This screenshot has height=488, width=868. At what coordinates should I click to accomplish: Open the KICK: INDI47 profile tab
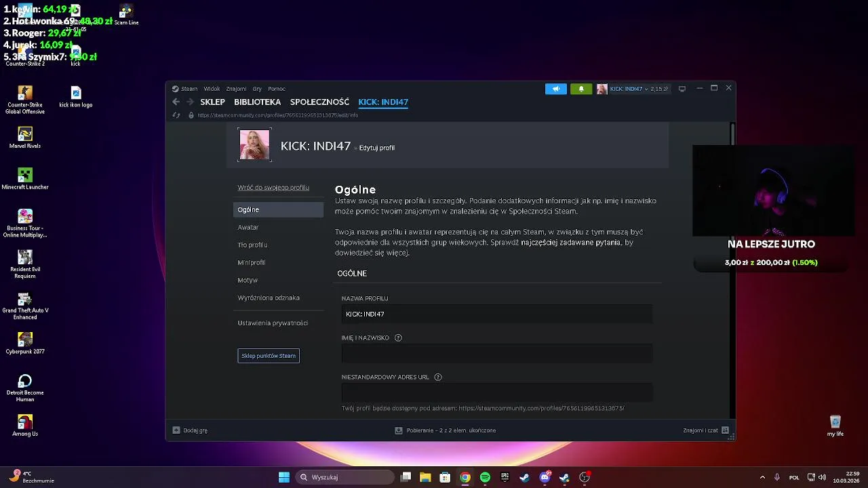point(383,102)
